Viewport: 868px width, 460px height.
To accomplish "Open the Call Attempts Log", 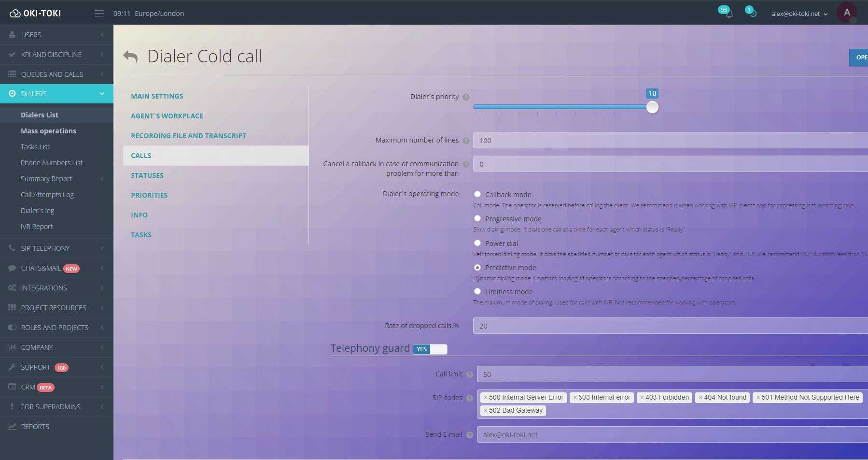I will [47, 195].
